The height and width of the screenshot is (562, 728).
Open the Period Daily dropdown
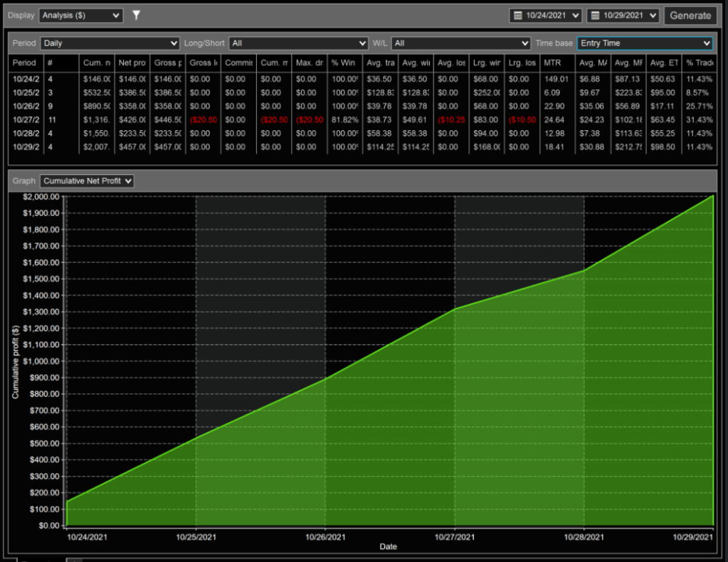coord(110,43)
